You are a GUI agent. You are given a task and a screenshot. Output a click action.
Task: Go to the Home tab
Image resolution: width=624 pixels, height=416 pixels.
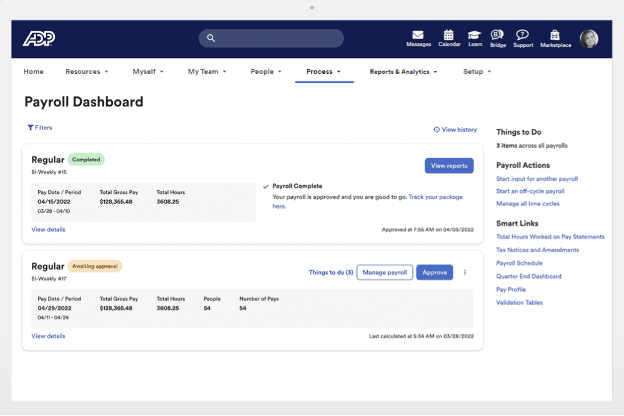point(33,72)
